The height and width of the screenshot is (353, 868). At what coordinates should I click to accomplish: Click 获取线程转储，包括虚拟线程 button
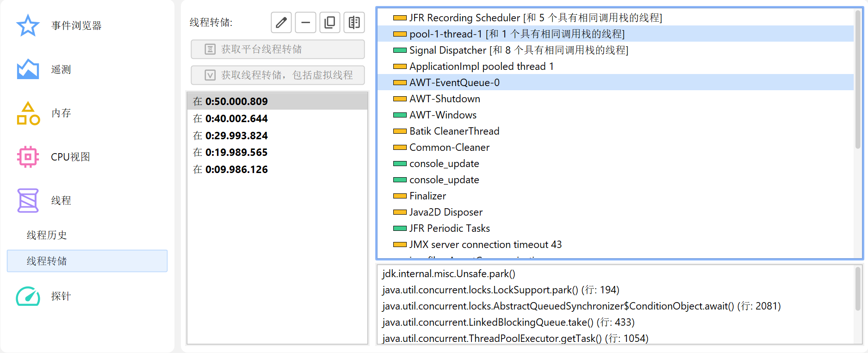point(278,75)
